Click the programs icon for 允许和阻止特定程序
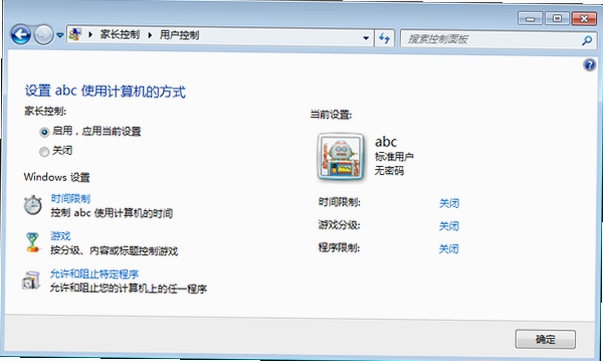This screenshot has width=603, height=361. click(x=31, y=280)
